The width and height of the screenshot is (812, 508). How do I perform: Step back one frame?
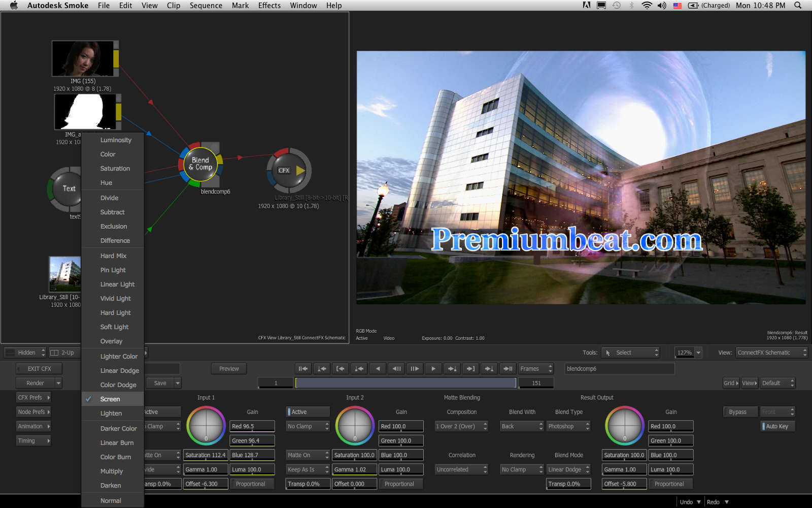(396, 369)
